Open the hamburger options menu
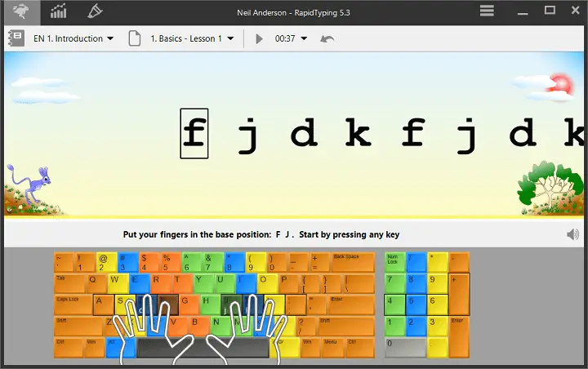This screenshot has width=588, height=369. (487, 11)
